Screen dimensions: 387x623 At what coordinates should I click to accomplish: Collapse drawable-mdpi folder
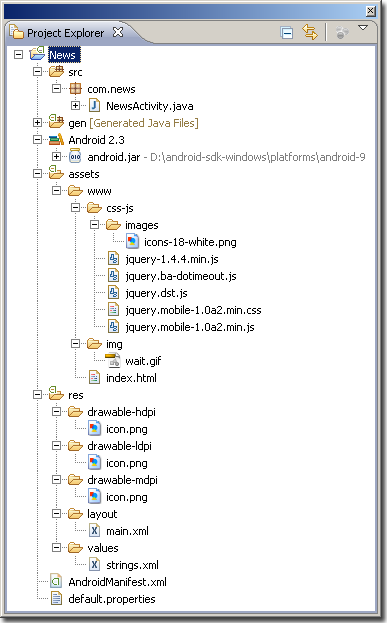pos(56,480)
